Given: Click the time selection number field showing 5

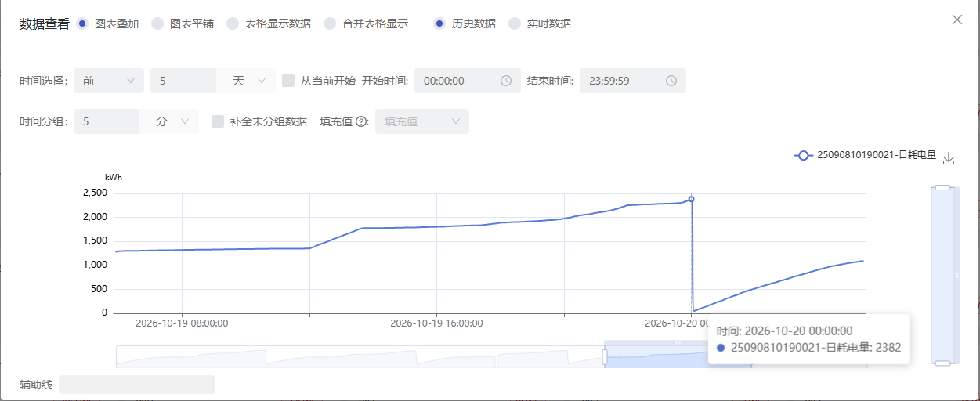Looking at the screenshot, I should coord(183,81).
